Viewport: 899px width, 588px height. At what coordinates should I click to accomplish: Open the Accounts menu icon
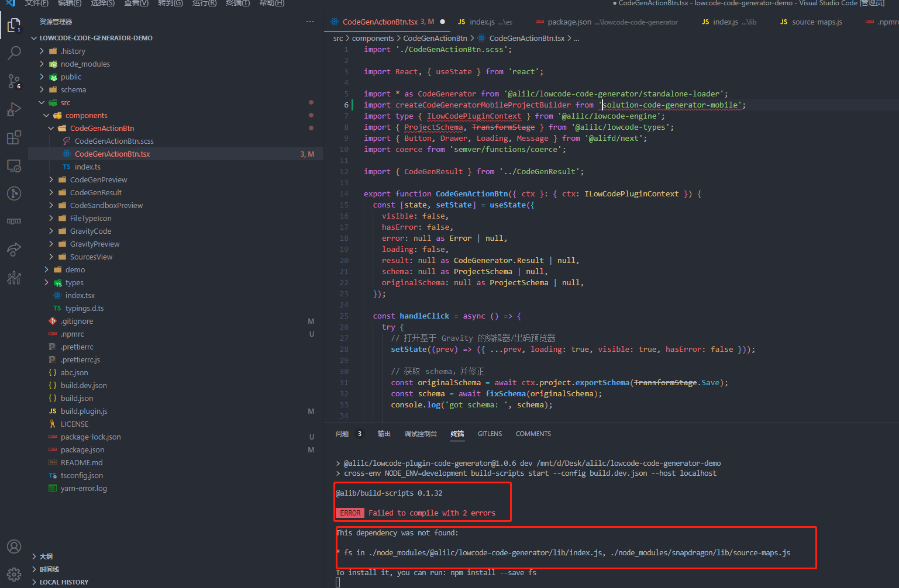pyautogui.click(x=14, y=547)
